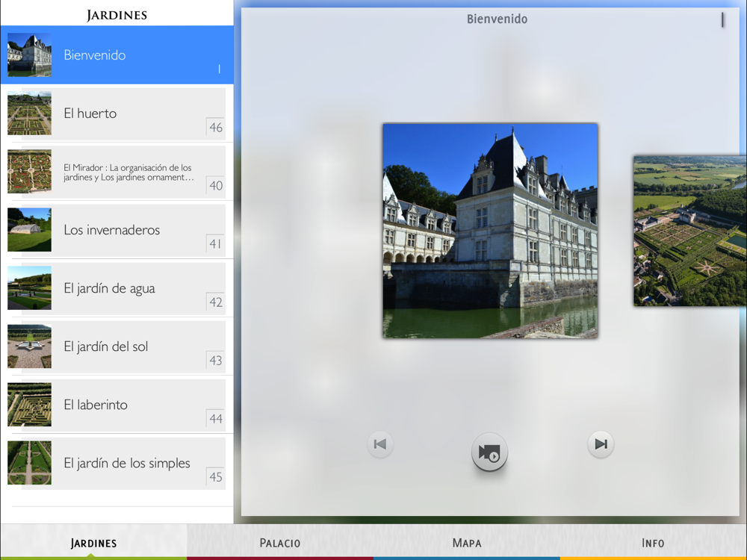Open El jardín de los simples
This screenshot has height=560, width=747.
pos(117,464)
